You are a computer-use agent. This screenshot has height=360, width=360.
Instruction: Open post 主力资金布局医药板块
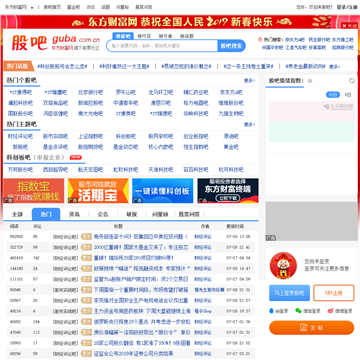pos(142,311)
